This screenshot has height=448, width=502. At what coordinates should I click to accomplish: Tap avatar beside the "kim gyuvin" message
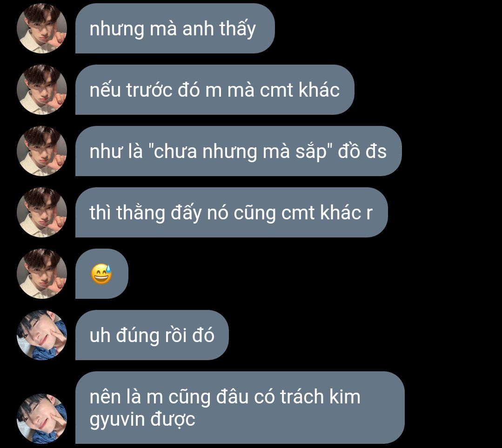(42, 419)
